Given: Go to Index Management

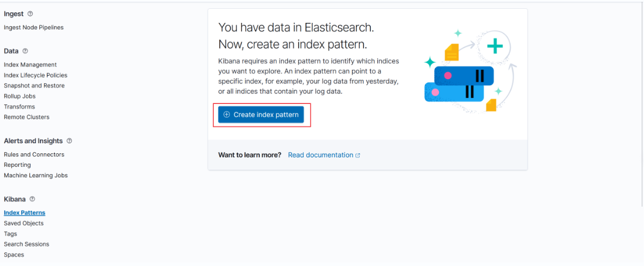Looking at the screenshot, I should pos(30,65).
